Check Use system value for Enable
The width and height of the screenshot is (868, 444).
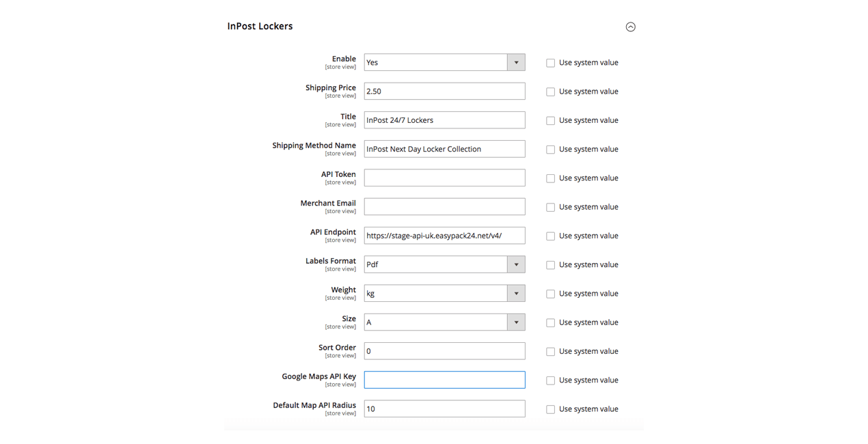click(x=550, y=63)
